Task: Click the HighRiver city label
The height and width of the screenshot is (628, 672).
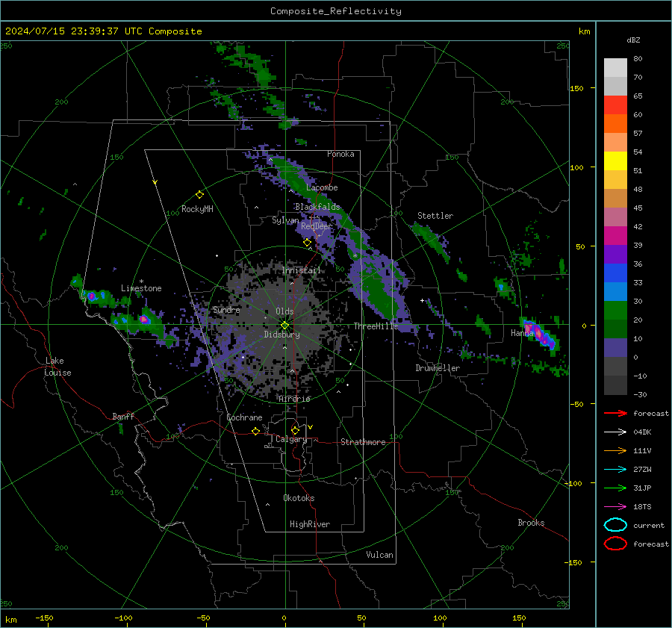Action: click(310, 524)
